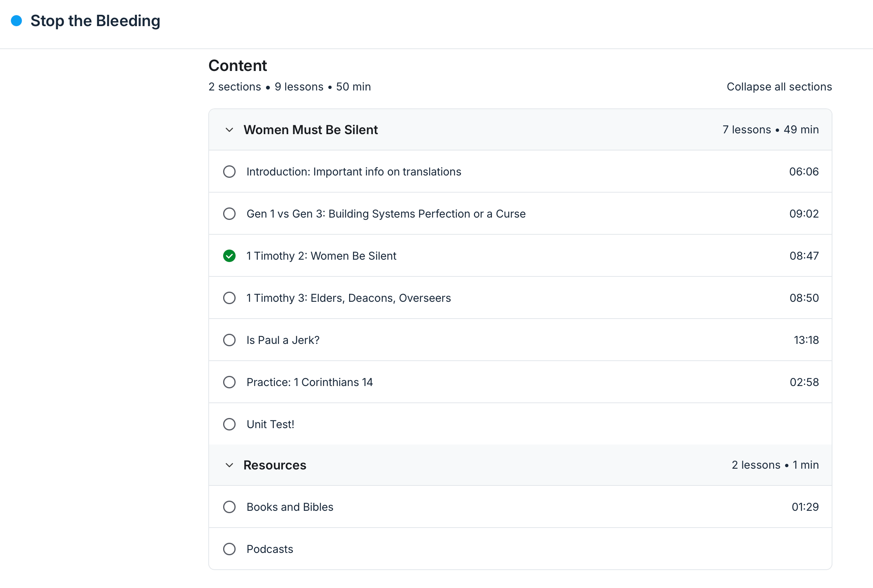This screenshot has width=873, height=588.
Task: Mark Gen 1 vs Gen 3 lesson complete
Action: click(x=229, y=214)
